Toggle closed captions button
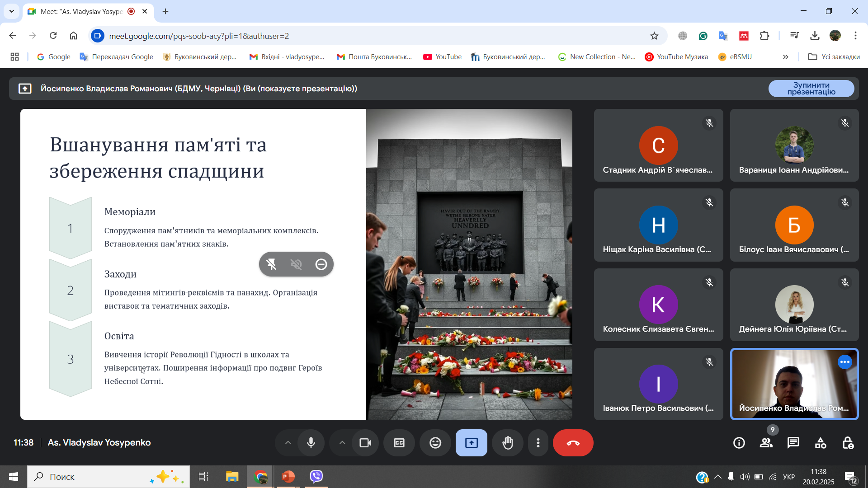The image size is (868, 488). click(x=399, y=443)
